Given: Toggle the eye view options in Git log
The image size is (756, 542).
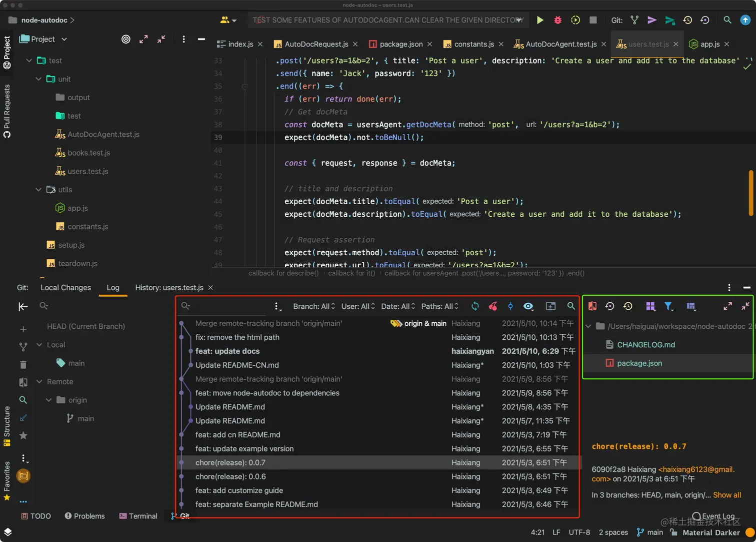Looking at the screenshot, I should pyautogui.click(x=528, y=306).
